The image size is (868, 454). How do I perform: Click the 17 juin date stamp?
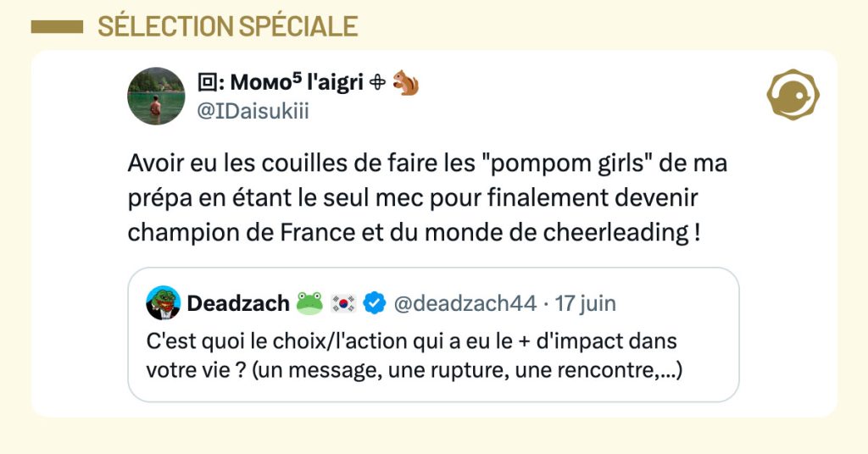pyautogui.click(x=586, y=302)
